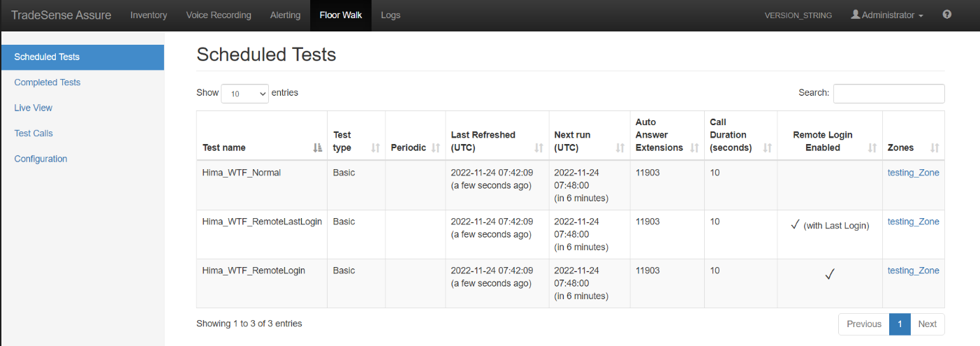Screen dimensions: 980x346
Task: Open the help question mark icon
Action: click(947, 15)
